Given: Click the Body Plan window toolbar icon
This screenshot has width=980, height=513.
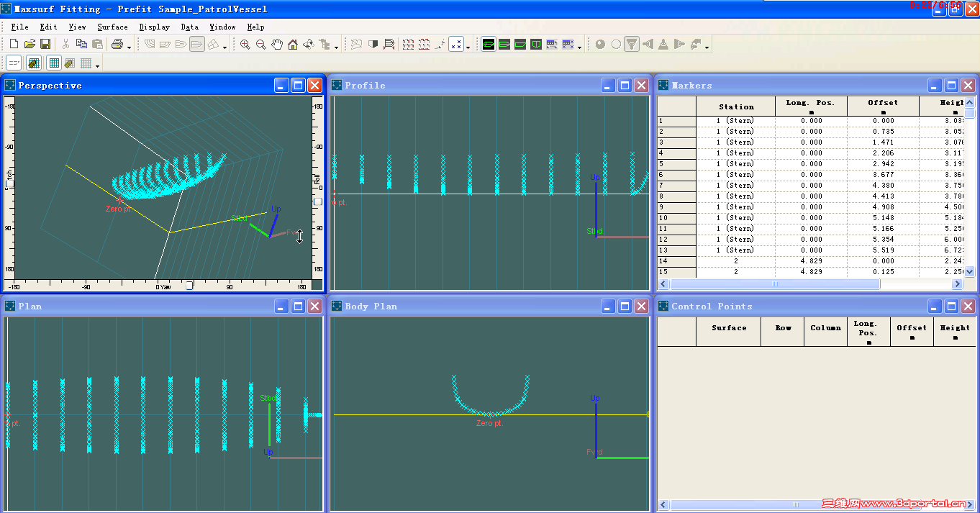Looking at the screenshot, I should 536,45.
